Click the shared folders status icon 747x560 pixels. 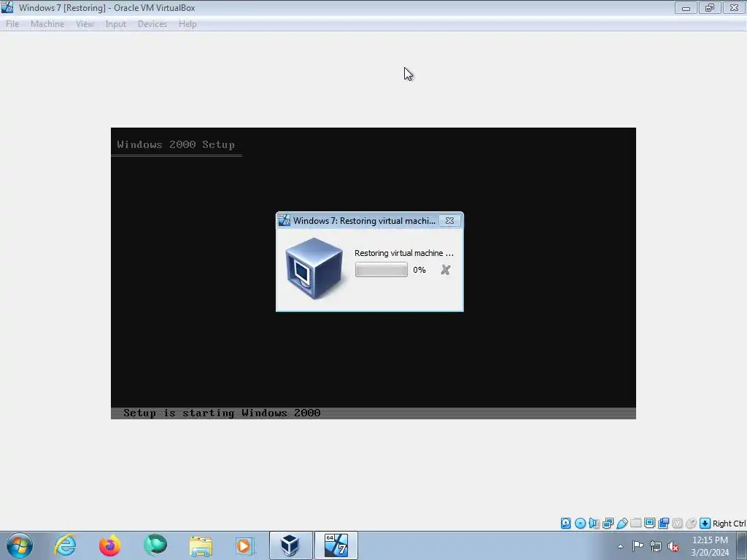click(x=635, y=524)
